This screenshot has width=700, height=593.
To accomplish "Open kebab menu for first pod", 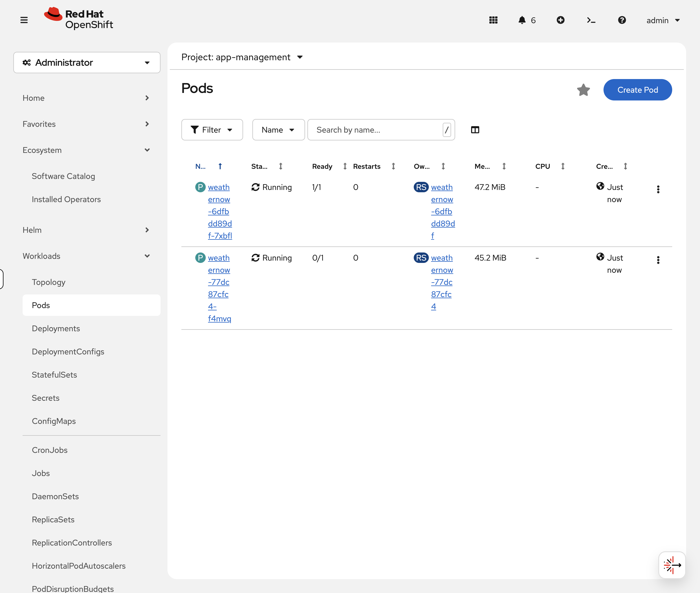I will [x=658, y=189].
